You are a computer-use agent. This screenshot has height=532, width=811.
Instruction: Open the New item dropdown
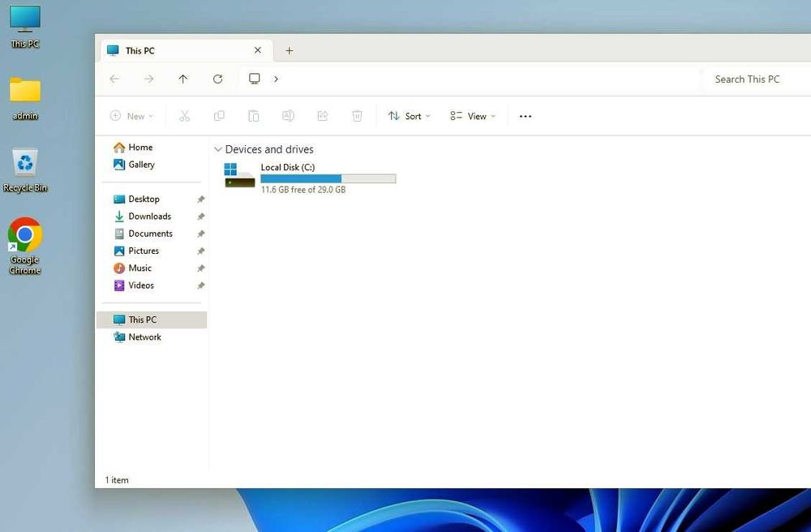131,116
